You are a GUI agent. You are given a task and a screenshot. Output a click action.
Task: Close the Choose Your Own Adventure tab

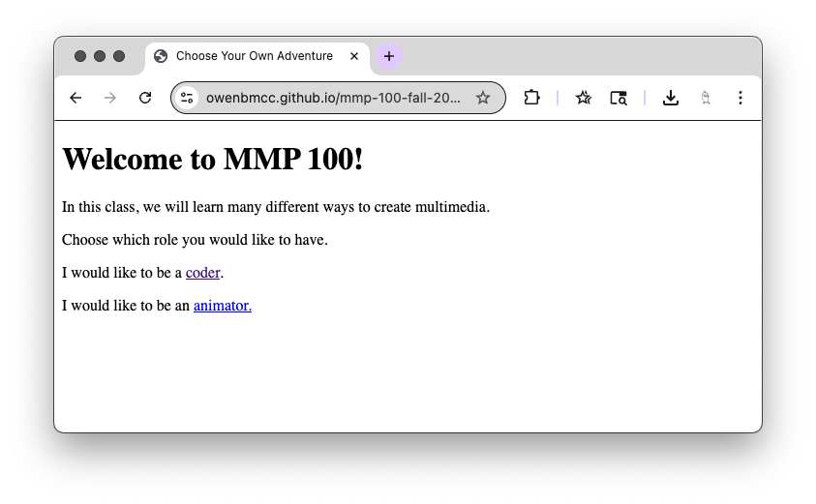tap(354, 56)
